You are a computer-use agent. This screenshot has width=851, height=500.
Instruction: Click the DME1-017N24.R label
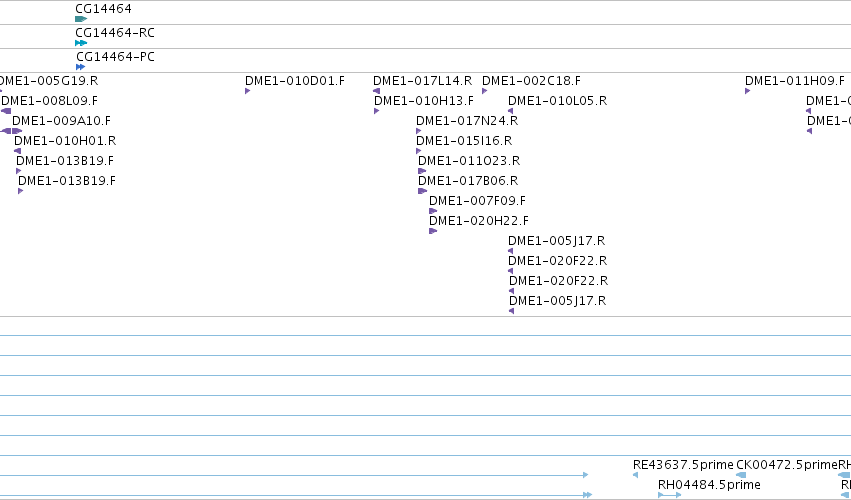tap(467, 121)
